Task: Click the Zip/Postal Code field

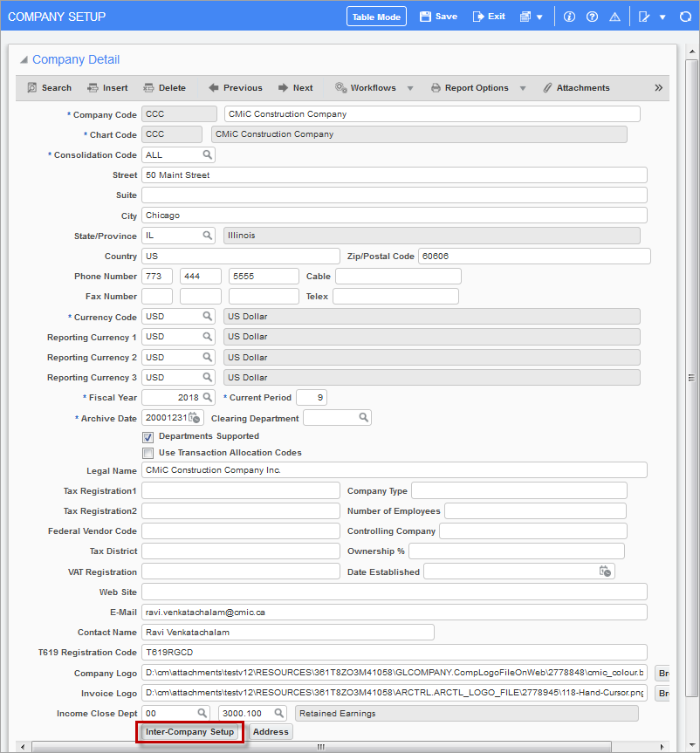Action: coord(534,256)
